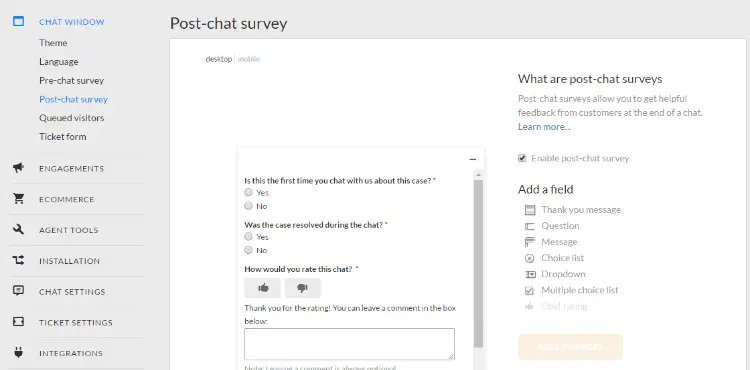The width and height of the screenshot is (750, 370).
Task: Switch preview to mobile view
Action: pyautogui.click(x=249, y=59)
